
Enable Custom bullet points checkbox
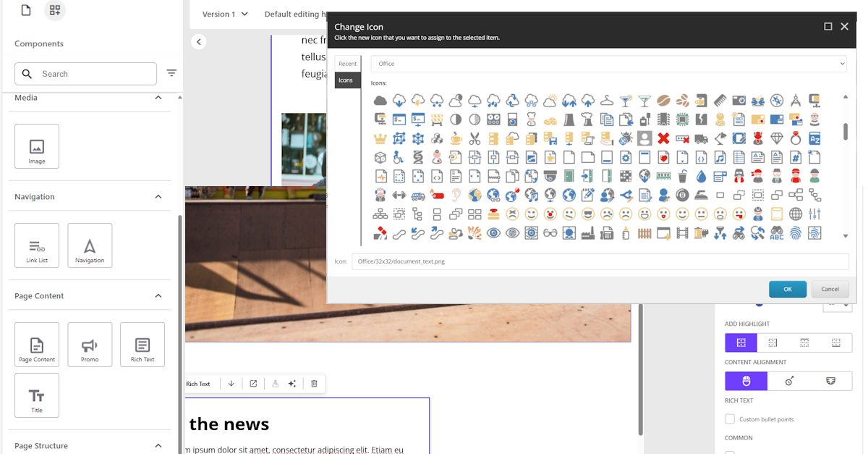730,419
